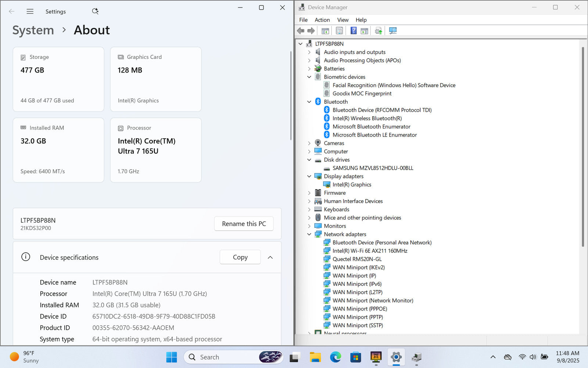Copy the device specifications
Viewport: 588px width, 368px height.
click(x=240, y=257)
